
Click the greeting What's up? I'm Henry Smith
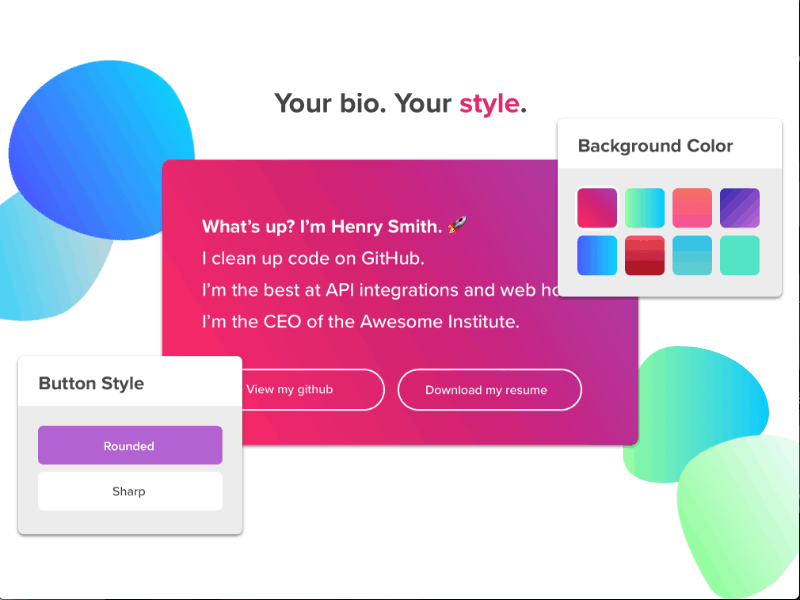click(322, 227)
